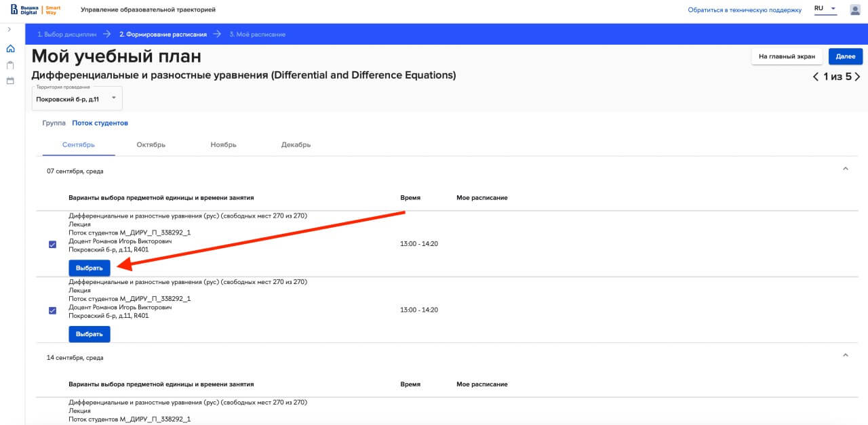Click the Далее button

point(845,57)
